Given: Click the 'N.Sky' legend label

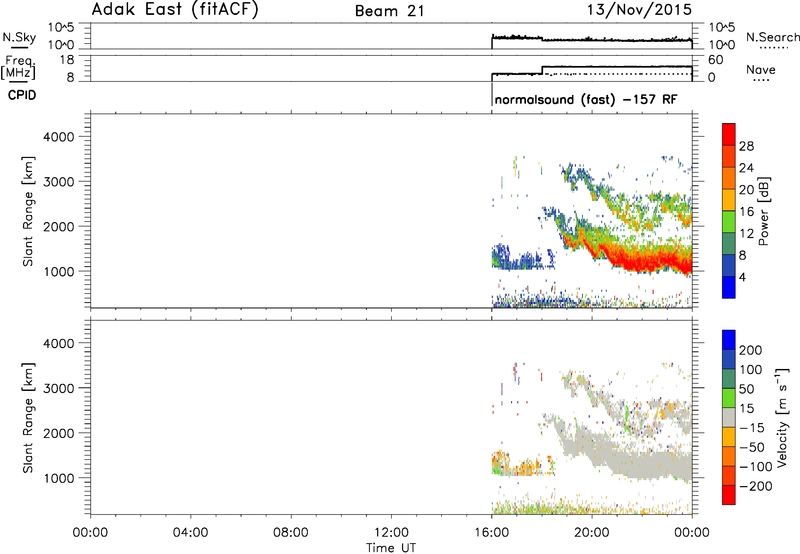Looking at the screenshot, I should (19, 37).
